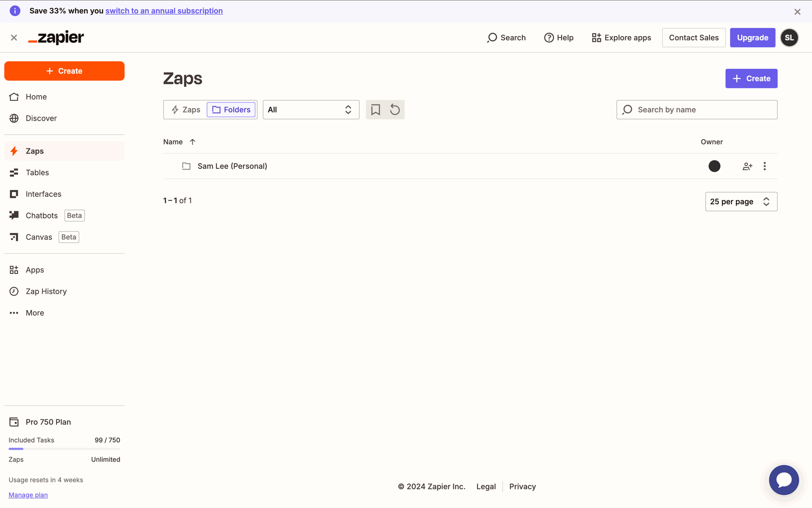Image resolution: width=812 pixels, height=508 pixels.
Task: Go to Home in the sidebar
Action: [x=64, y=97]
